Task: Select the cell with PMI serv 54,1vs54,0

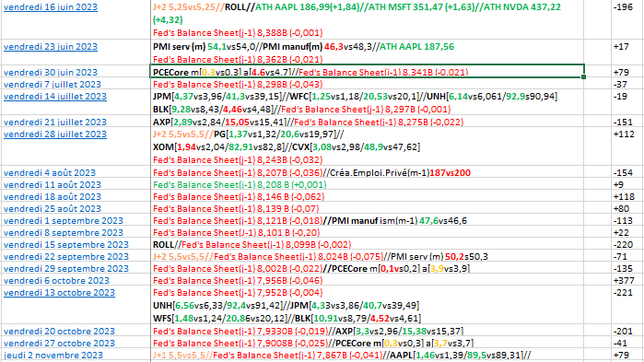Action: click(x=368, y=53)
